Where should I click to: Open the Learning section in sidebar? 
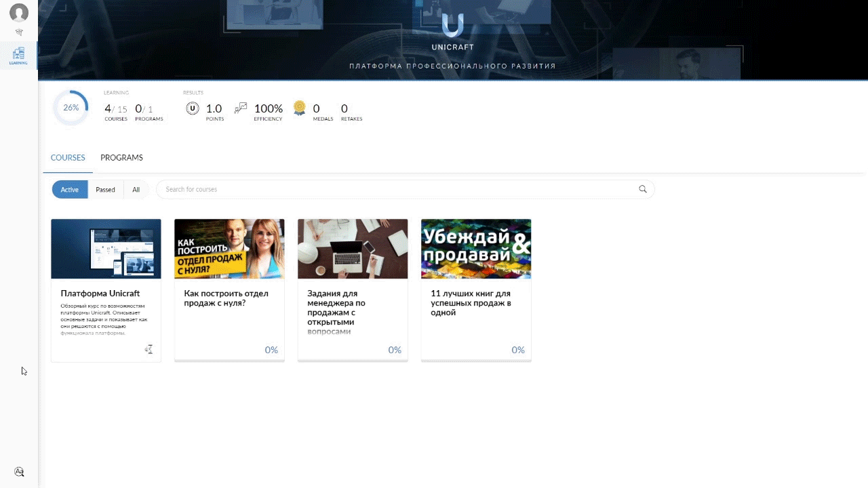click(x=18, y=56)
